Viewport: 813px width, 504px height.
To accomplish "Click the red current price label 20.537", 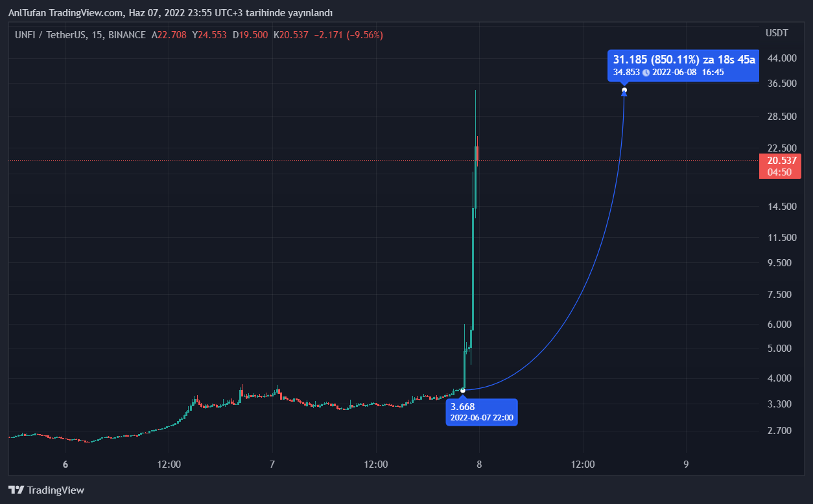I will [x=781, y=160].
